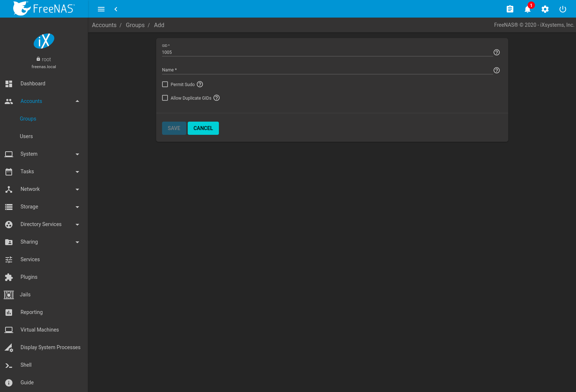Open the Shell menu item
The width and height of the screenshot is (576, 392).
(x=26, y=365)
